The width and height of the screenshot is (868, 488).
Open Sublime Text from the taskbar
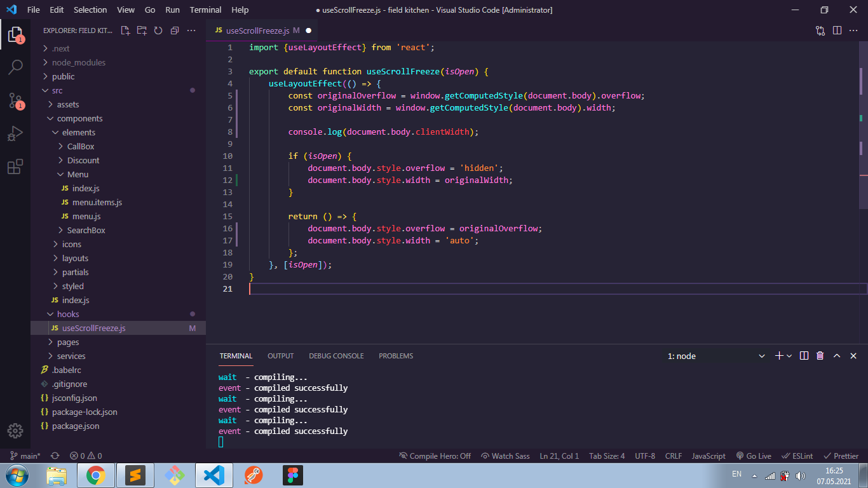point(135,475)
